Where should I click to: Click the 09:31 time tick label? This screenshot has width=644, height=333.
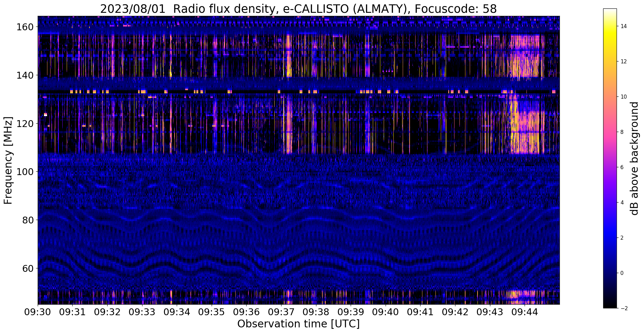[73, 311]
